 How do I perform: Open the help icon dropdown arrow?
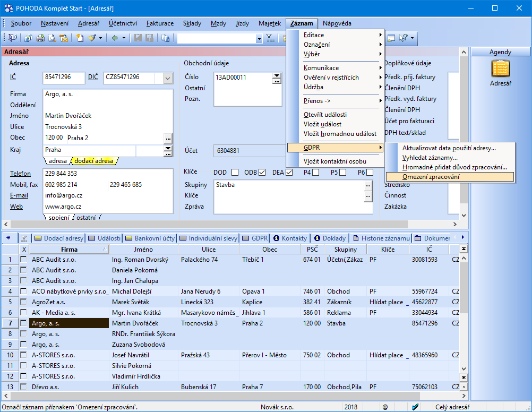412,38
